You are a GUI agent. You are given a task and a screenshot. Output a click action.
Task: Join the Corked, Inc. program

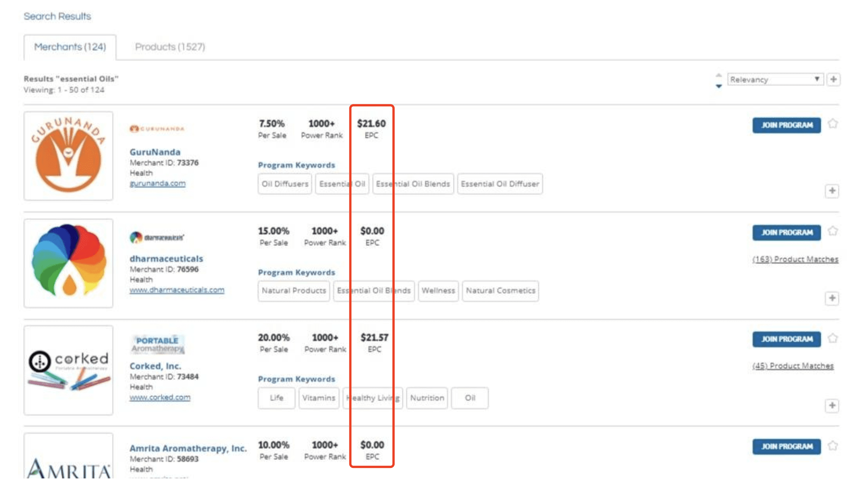(786, 339)
